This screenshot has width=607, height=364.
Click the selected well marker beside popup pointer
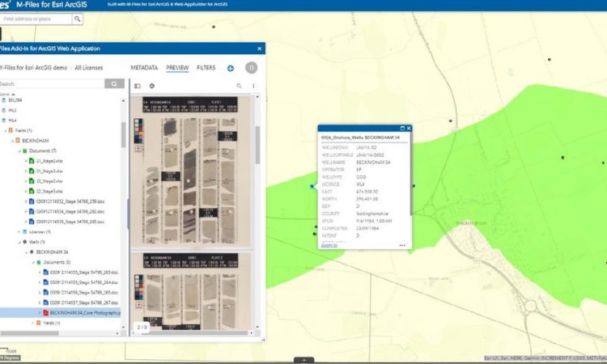tap(312, 186)
